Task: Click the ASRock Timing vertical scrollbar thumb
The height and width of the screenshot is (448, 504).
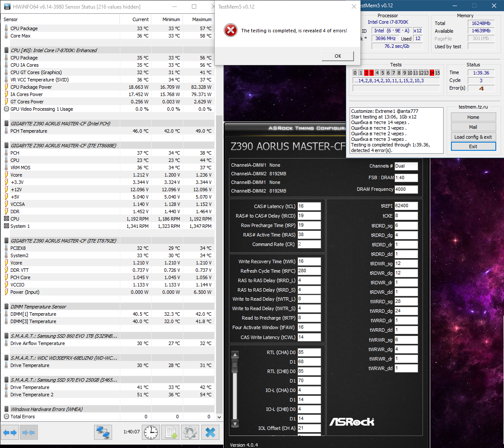Action: coord(235,365)
